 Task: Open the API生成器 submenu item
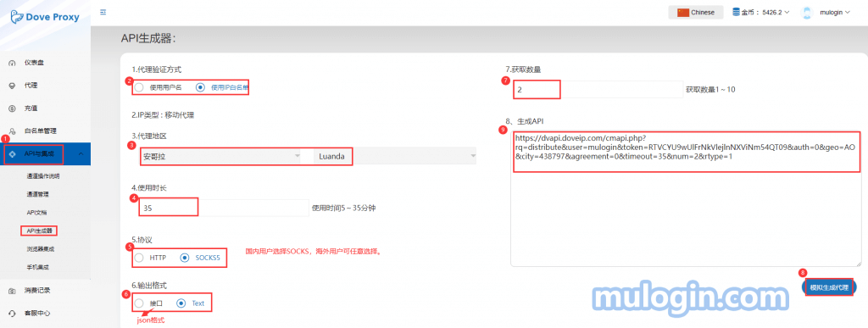pos(39,231)
